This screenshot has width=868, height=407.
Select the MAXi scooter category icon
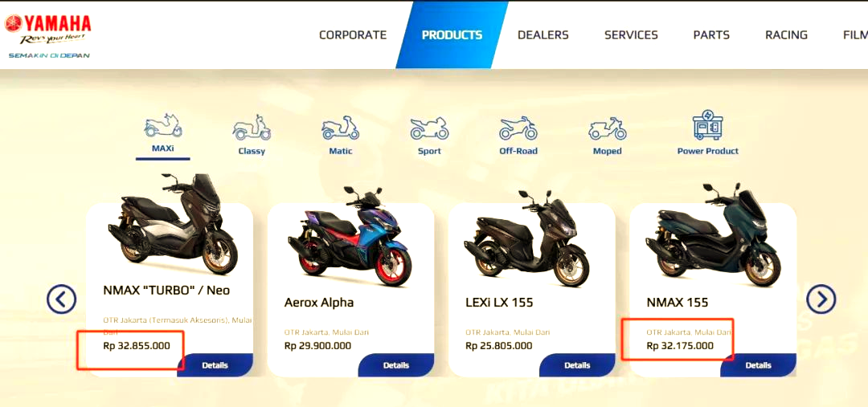pyautogui.click(x=162, y=125)
